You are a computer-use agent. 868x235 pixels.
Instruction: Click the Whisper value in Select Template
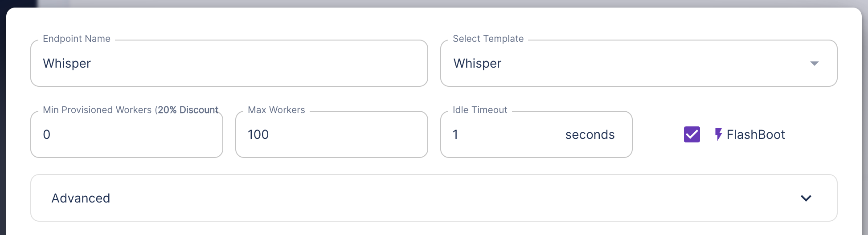point(477,64)
